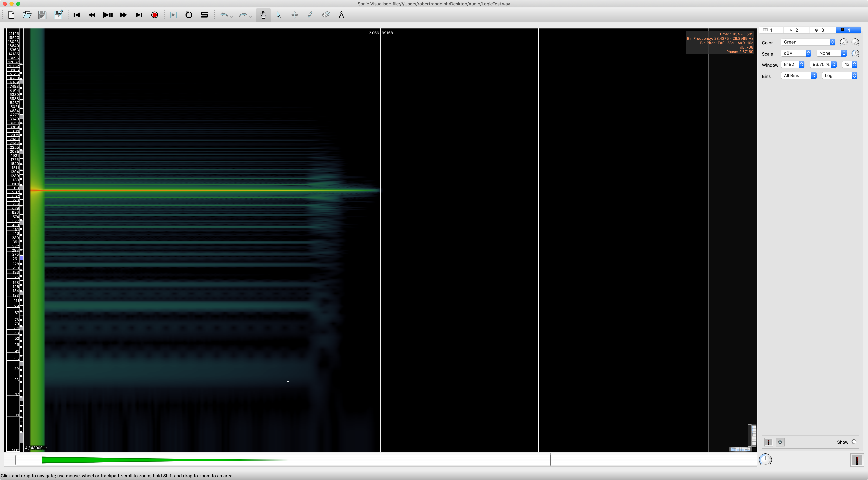Rewind to the start of audio
The image size is (868, 480).
[76, 15]
